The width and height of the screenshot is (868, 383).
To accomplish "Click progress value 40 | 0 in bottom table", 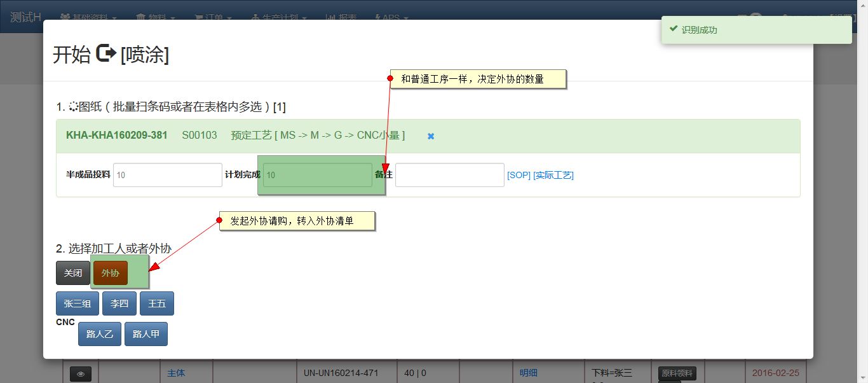I will (416, 373).
